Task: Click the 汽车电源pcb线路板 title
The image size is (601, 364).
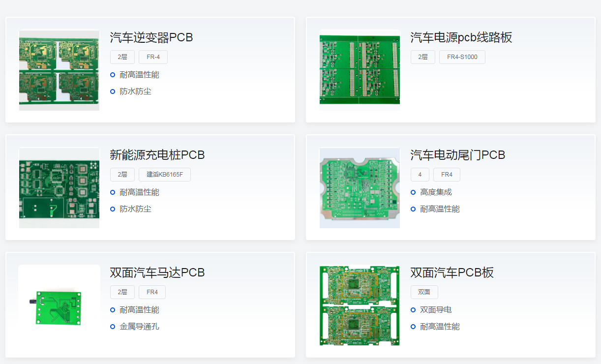Action: [x=461, y=37]
